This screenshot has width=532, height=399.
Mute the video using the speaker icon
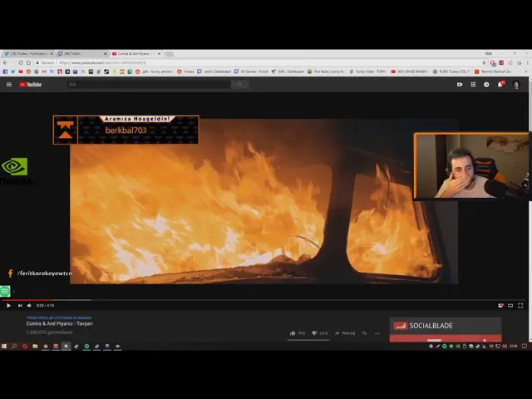click(x=30, y=305)
